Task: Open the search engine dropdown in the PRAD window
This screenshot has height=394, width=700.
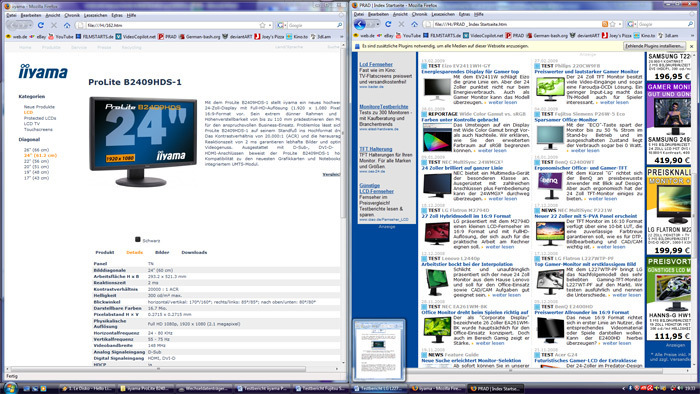Action: click(x=631, y=24)
